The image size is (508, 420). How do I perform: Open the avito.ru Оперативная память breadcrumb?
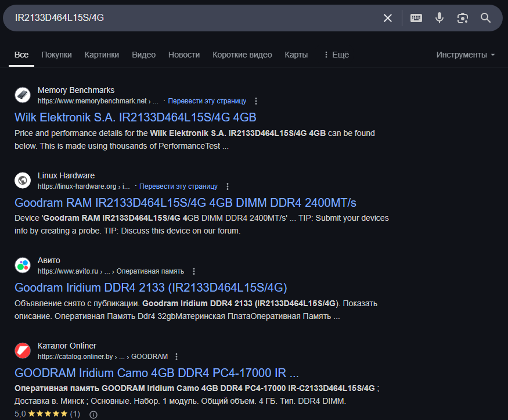111,271
